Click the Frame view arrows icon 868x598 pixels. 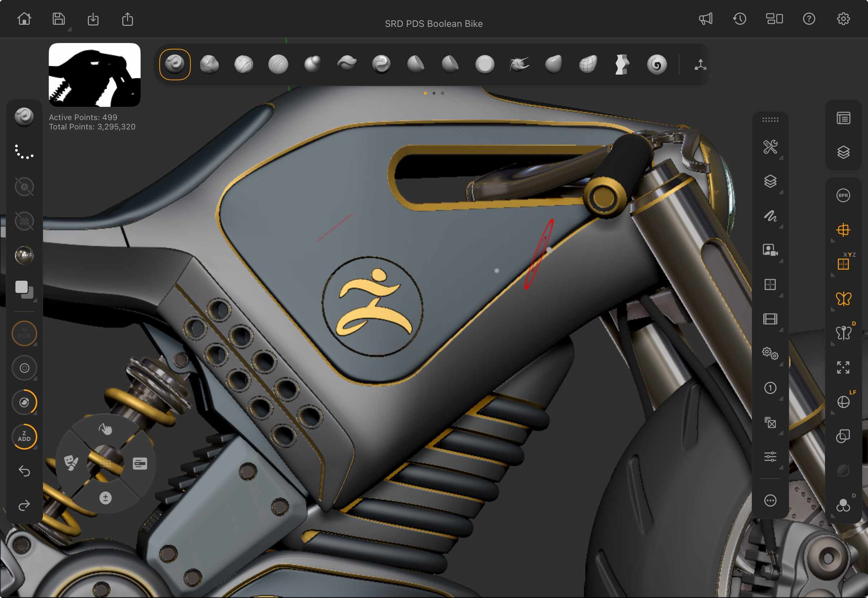coord(843,367)
